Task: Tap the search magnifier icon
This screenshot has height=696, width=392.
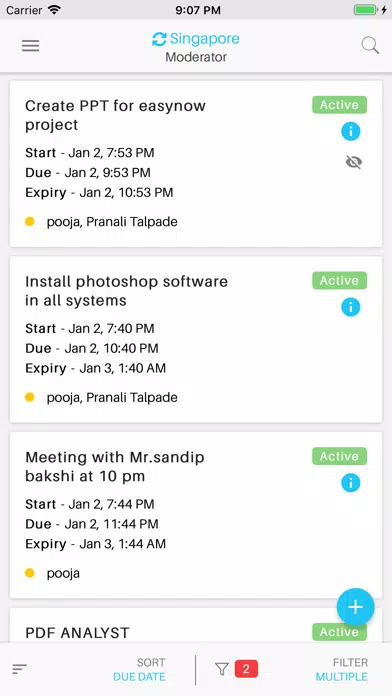Action: [x=370, y=45]
